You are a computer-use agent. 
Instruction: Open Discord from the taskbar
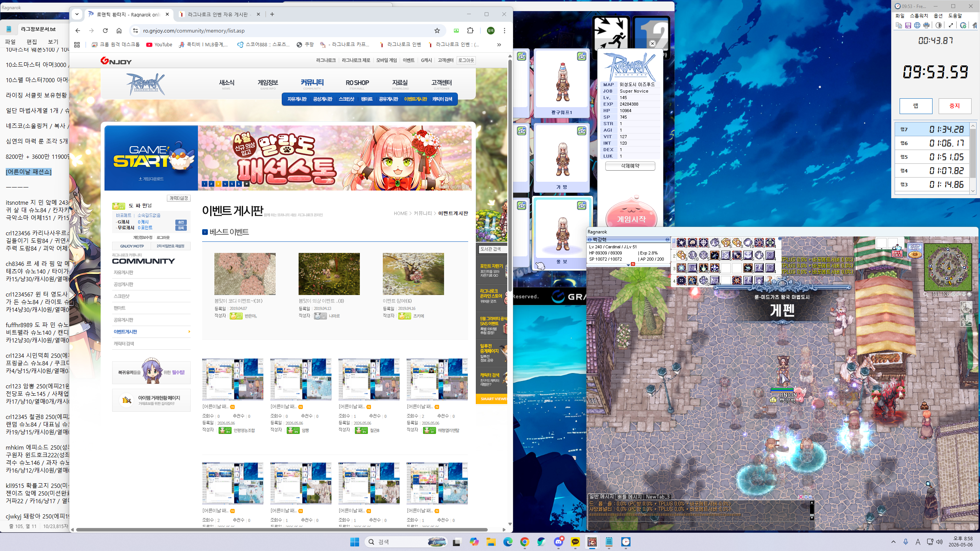click(559, 542)
